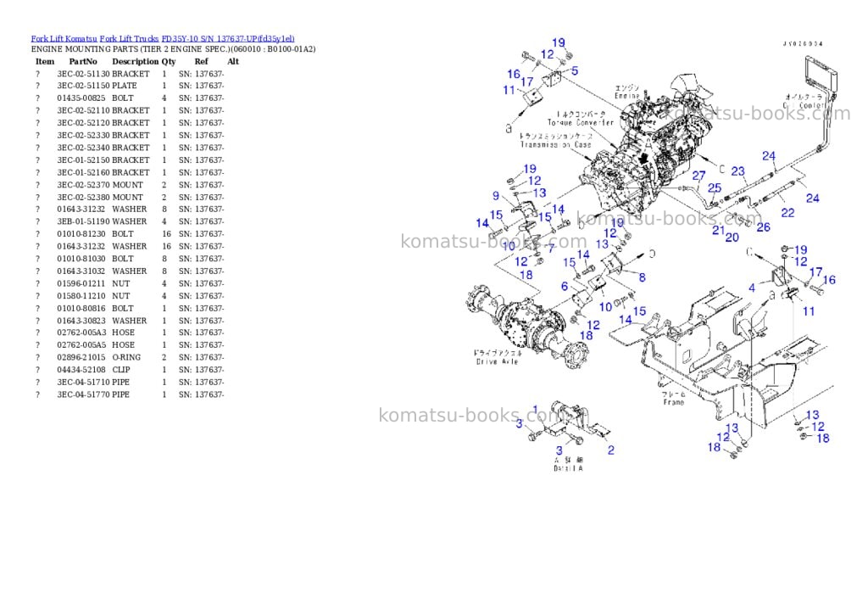Viewport: 868px width, 615px height.
Task: Click MOUNT part number 3EC-02-52370
Action: pyautogui.click(x=83, y=185)
